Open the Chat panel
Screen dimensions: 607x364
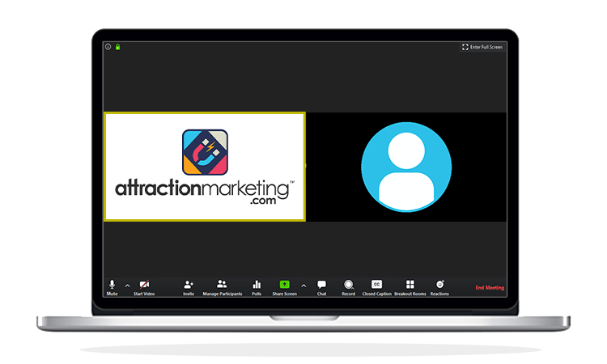coord(321,287)
